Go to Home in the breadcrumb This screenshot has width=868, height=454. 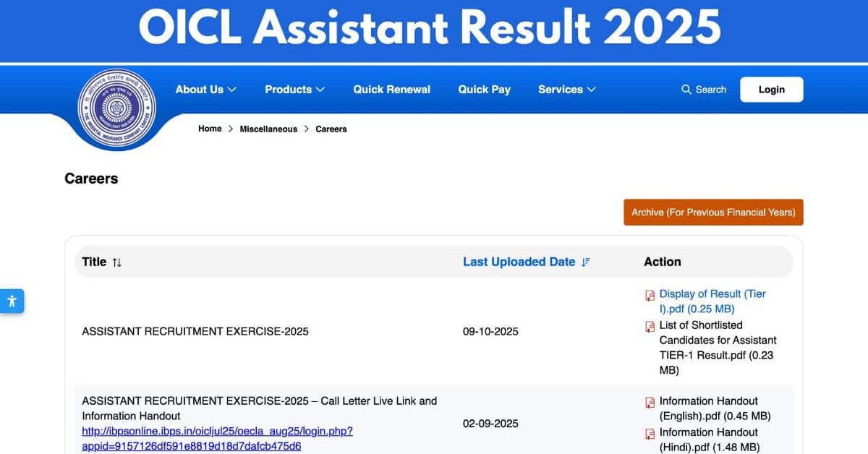tap(210, 129)
